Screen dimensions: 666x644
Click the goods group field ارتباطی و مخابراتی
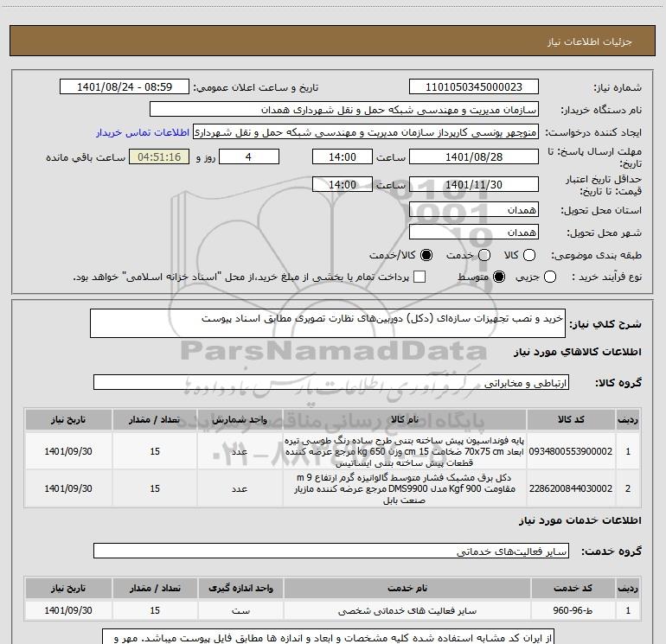click(331, 382)
